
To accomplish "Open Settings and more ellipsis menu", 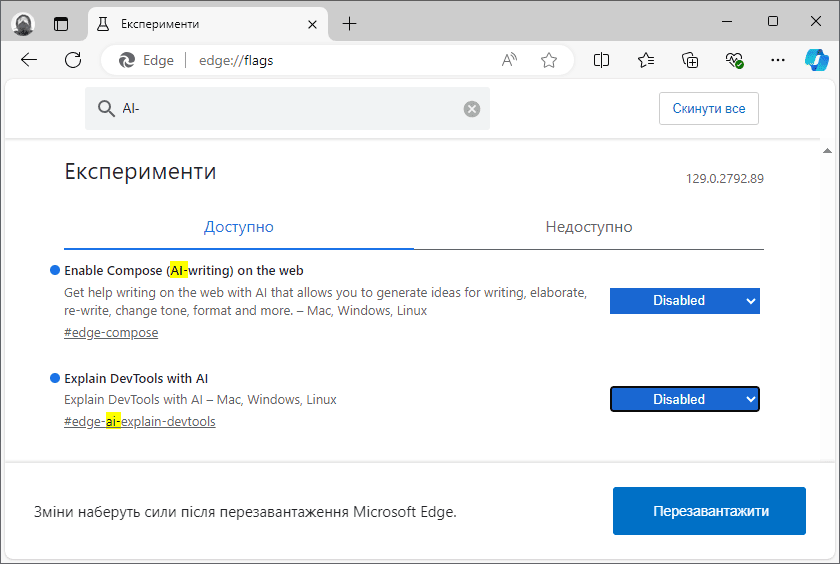I will (777, 60).
